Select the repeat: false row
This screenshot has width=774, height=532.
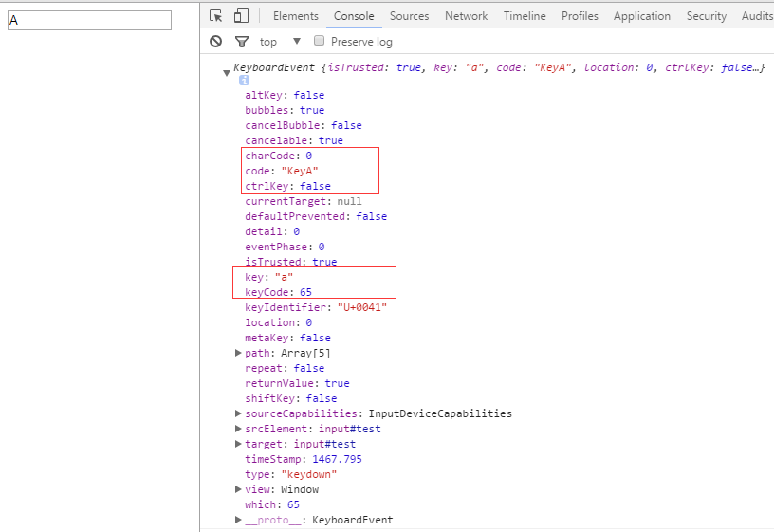tap(285, 368)
